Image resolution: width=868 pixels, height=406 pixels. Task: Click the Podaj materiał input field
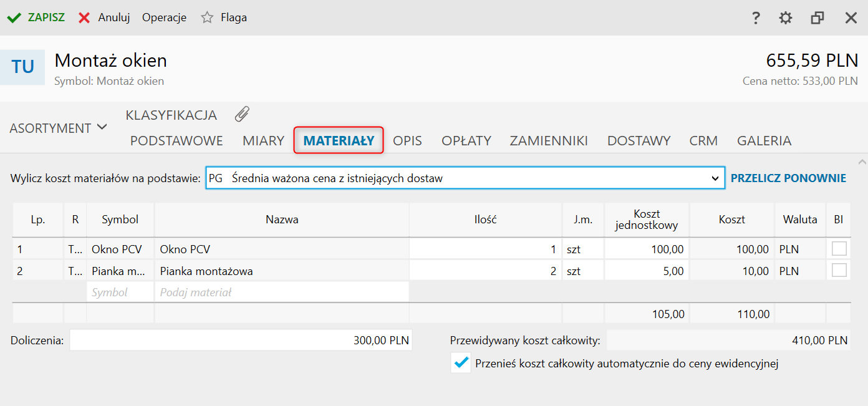point(281,292)
